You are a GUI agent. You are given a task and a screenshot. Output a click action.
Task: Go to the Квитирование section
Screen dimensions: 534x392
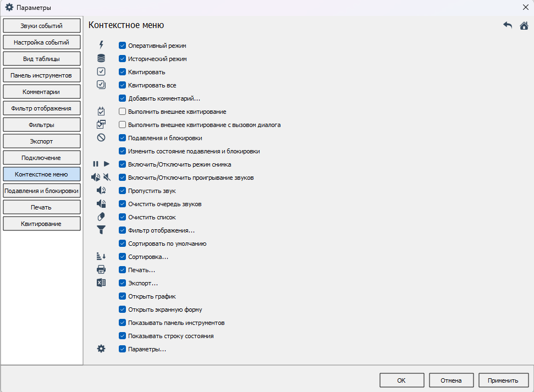coord(41,224)
